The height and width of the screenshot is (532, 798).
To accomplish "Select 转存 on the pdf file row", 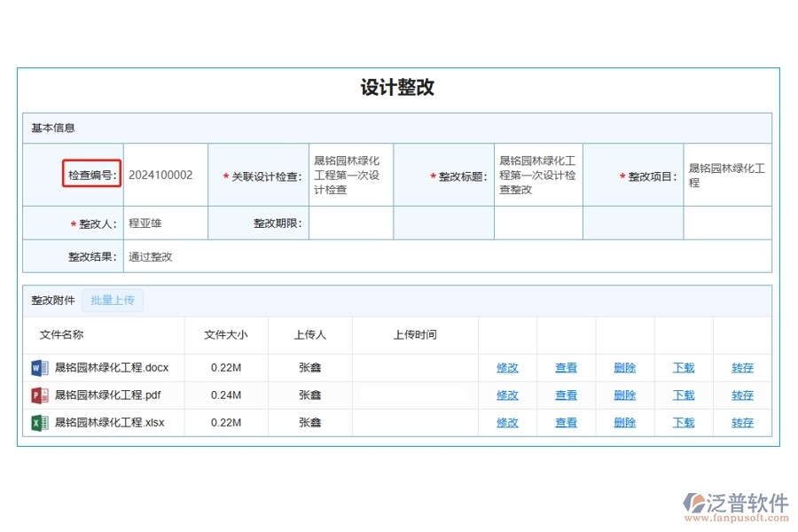I will tap(742, 395).
